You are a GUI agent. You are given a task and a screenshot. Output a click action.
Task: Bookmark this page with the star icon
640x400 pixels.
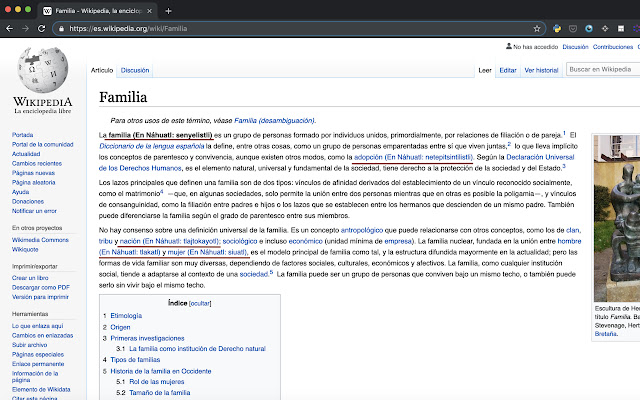point(537,29)
